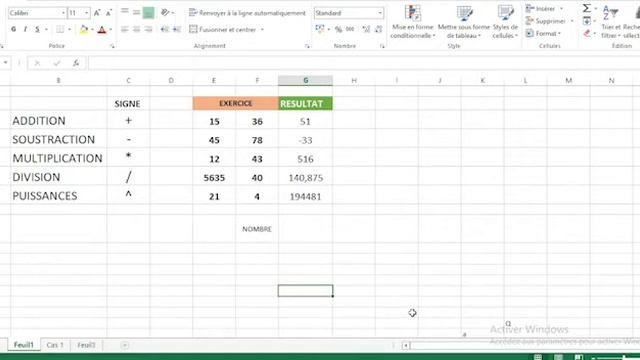Switch to Cas 1 sheet tab
Image resolution: width=640 pixels, height=360 pixels.
click(55, 345)
